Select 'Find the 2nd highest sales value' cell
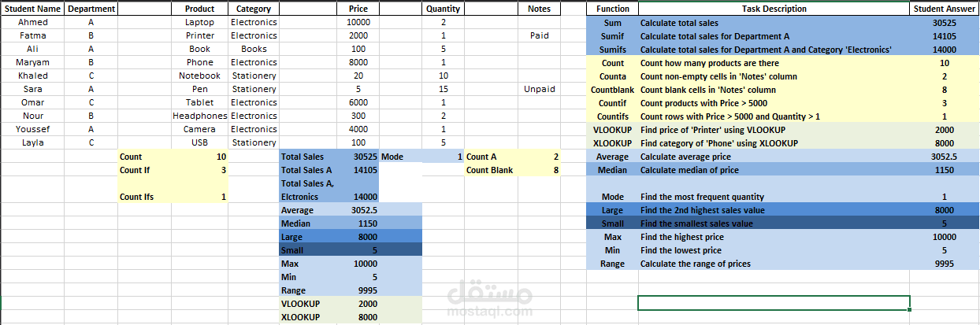 (774, 210)
